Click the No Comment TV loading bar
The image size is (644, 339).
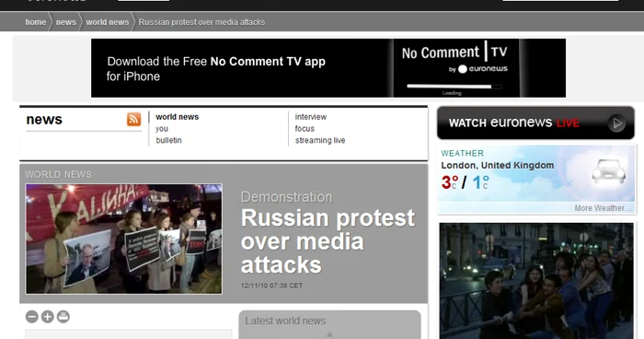[454, 87]
